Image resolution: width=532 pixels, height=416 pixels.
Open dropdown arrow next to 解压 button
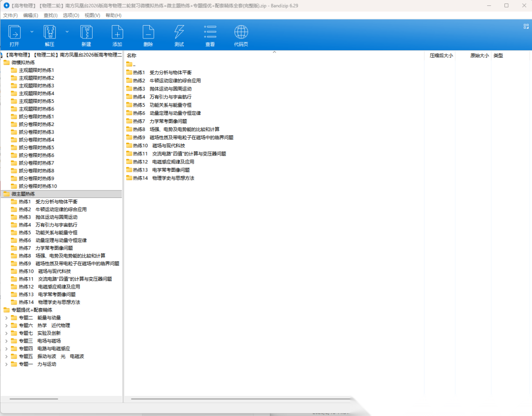click(x=67, y=32)
